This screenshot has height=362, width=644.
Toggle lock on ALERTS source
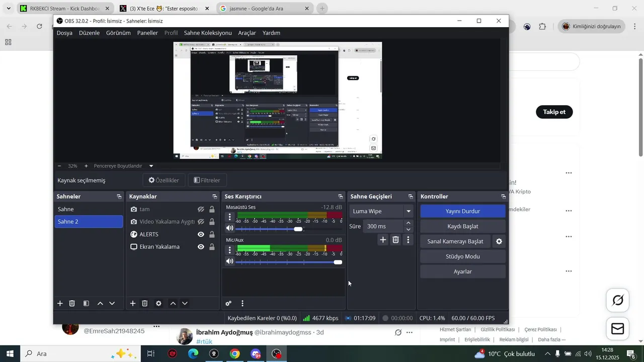coord(212,234)
